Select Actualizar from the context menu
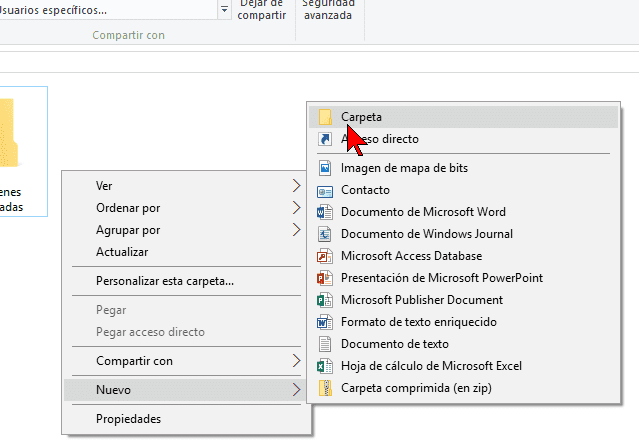Image resolution: width=639 pixels, height=441 pixels. [x=122, y=252]
